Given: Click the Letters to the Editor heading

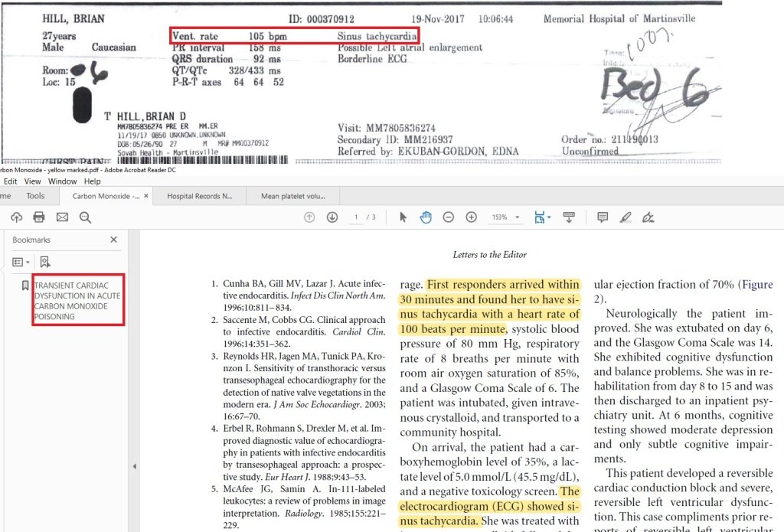Looking at the screenshot, I should pos(489,254).
